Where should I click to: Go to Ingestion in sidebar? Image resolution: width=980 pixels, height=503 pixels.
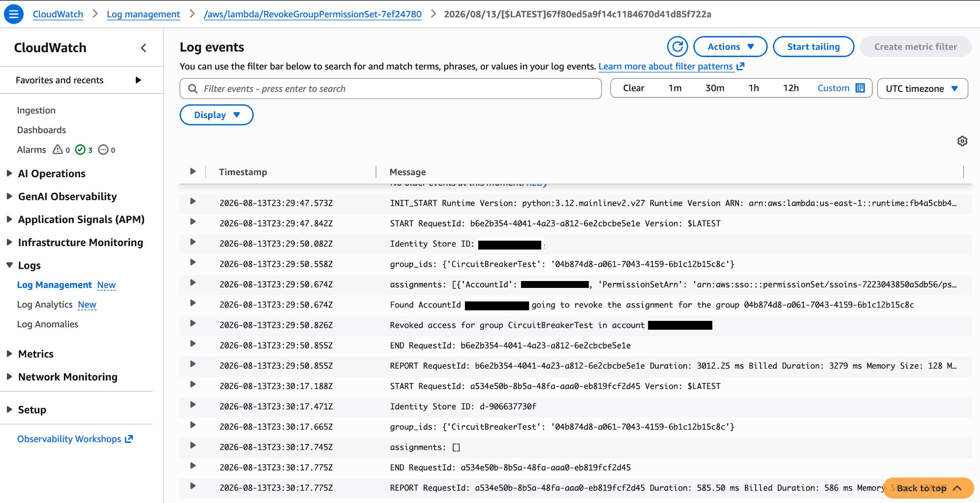[36, 110]
